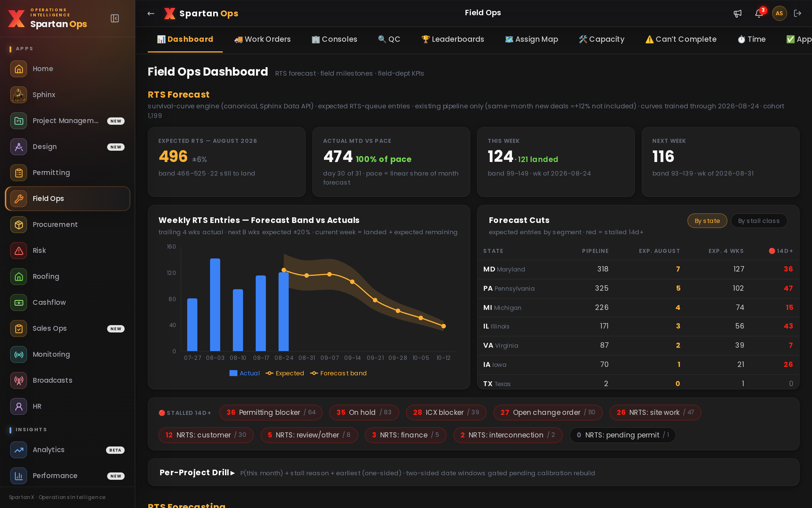Image resolution: width=812 pixels, height=508 pixels.
Task: Open the Consoles tab
Action: click(335, 39)
